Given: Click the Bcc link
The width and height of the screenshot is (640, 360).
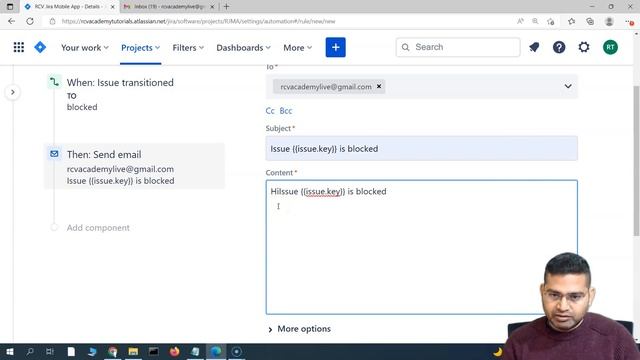Looking at the screenshot, I should click(x=286, y=111).
